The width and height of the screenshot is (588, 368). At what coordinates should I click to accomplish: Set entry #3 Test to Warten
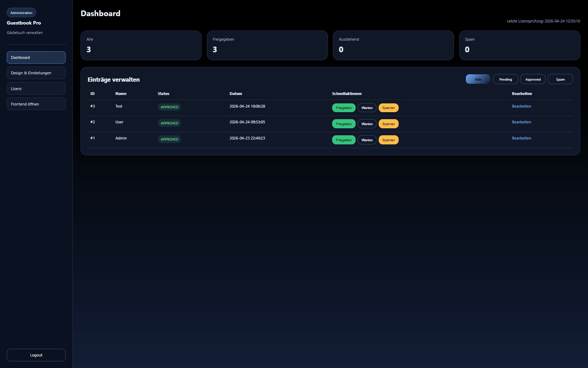pyautogui.click(x=367, y=108)
